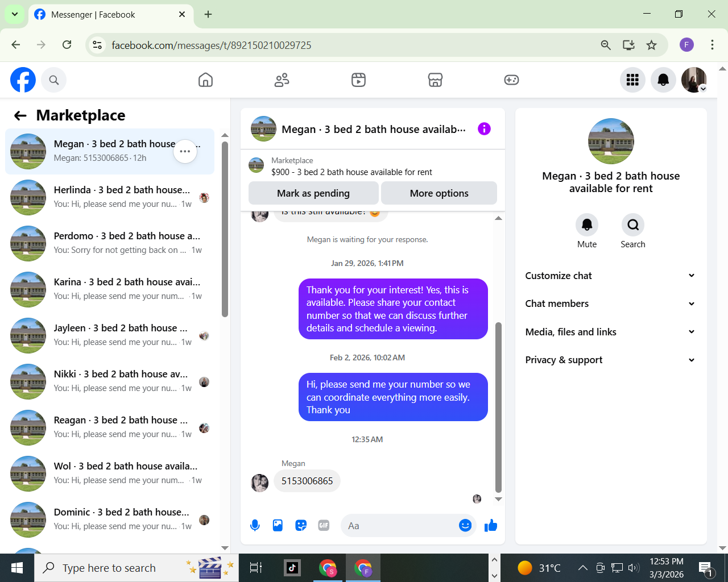Expand the Chat members section
The width and height of the screenshot is (728, 582).
[610, 304]
